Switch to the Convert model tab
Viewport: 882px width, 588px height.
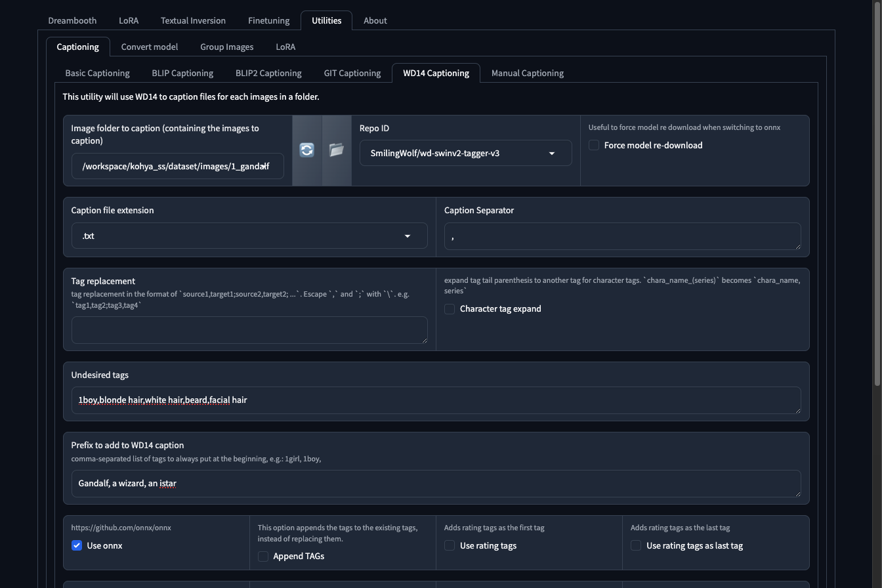pos(150,47)
